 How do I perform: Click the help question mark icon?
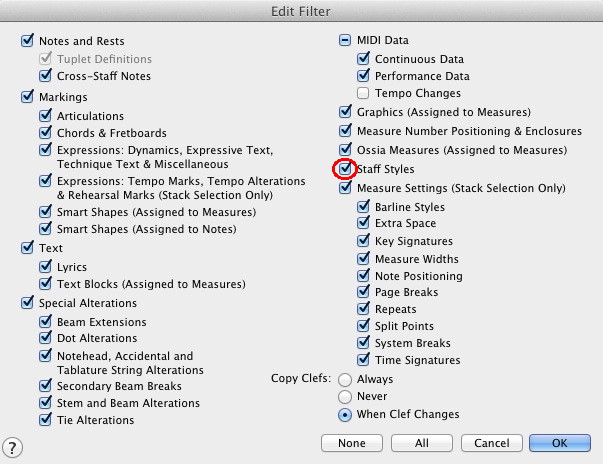pos(14,447)
